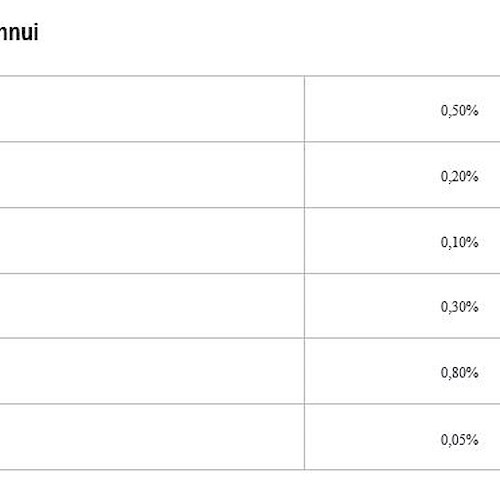Click row border between 0,80% and 0,05%
The height and width of the screenshot is (500, 500).
click(x=250, y=404)
